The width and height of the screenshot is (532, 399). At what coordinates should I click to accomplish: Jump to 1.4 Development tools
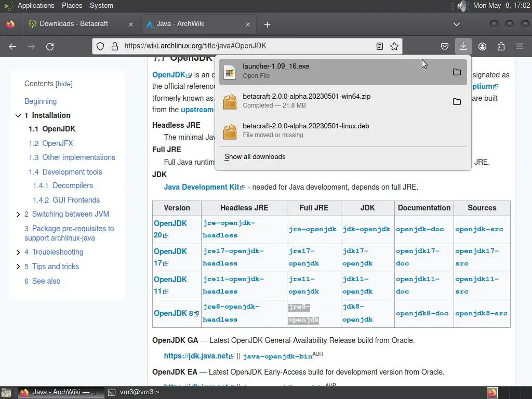(65, 172)
